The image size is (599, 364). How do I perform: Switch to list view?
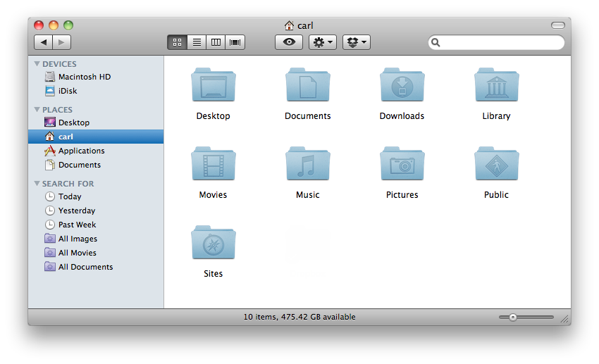point(197,42)
